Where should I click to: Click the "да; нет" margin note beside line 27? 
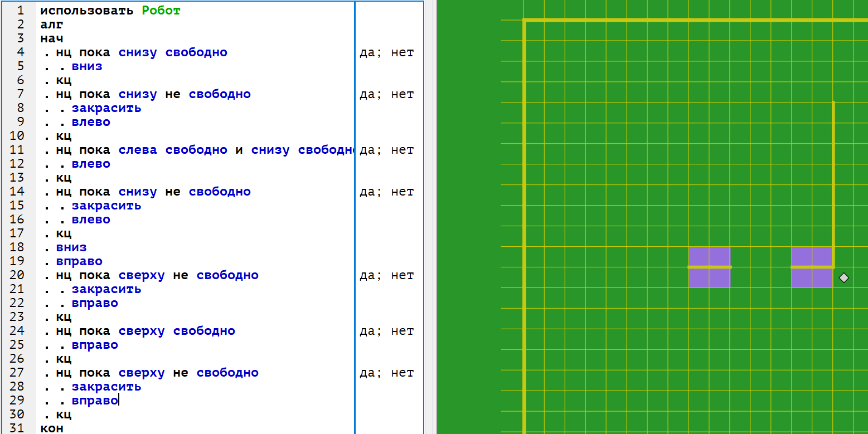coord(387,373)
